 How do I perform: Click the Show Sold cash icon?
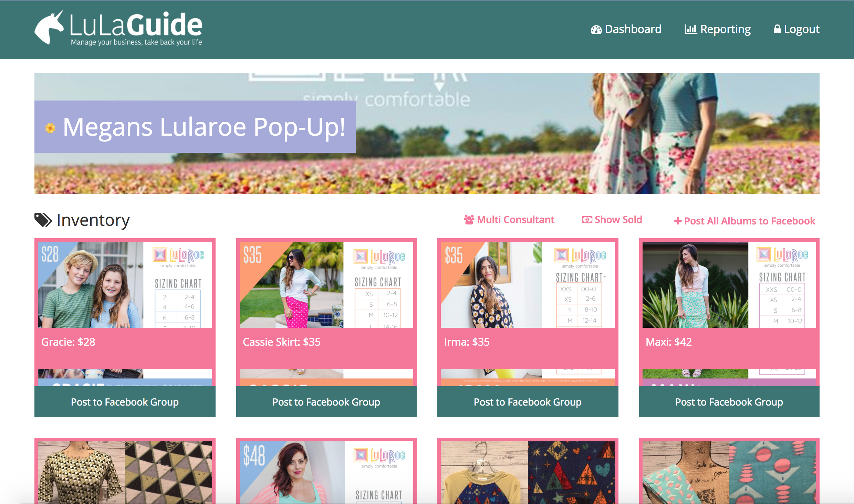pyautogui.click(x=588, y=219)
